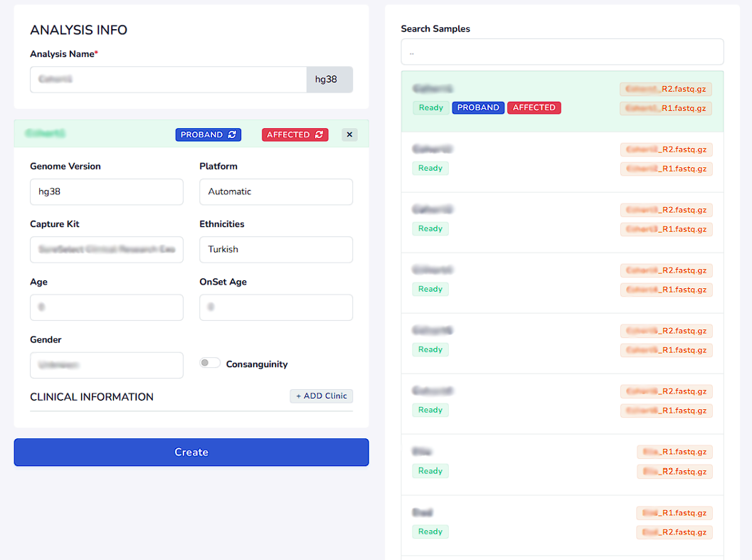Click the Ready badge in the highlighted sample row
The height and width of the screenshot is (560, 752).
click(x=430, y=108)
